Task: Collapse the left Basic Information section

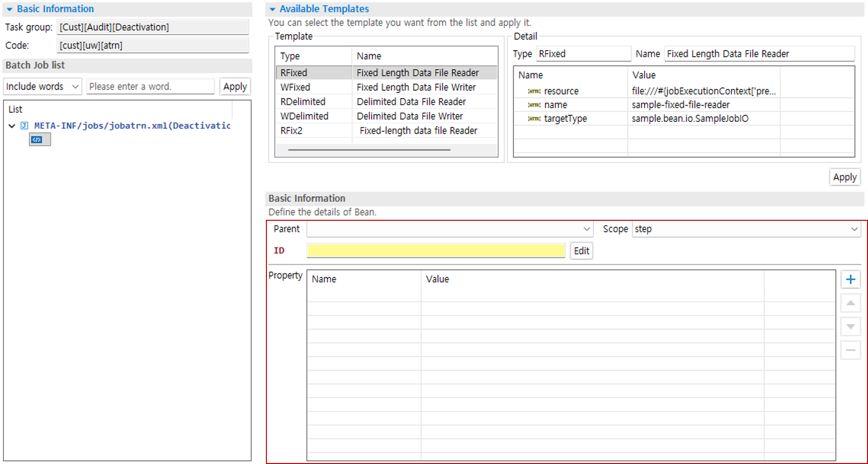Action: (x=9, y=9)
